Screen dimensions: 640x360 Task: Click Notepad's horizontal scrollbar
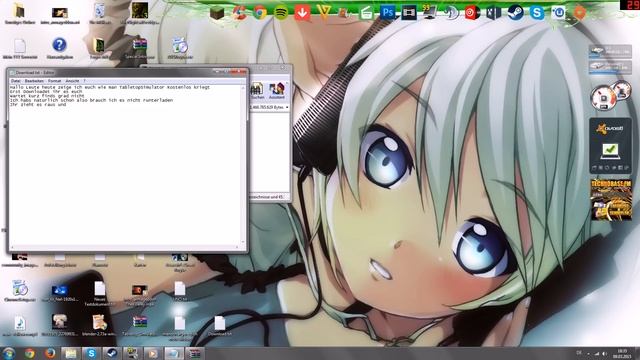125,247
